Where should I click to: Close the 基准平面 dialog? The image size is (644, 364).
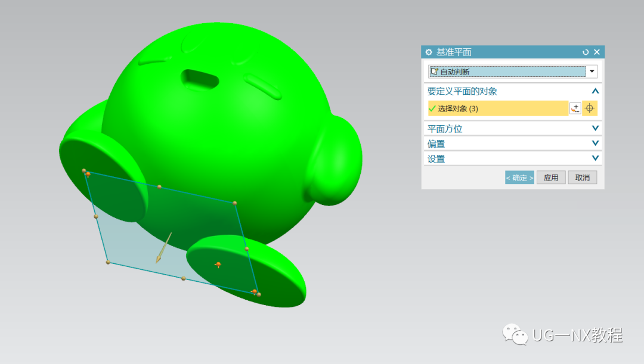[597, 52]
